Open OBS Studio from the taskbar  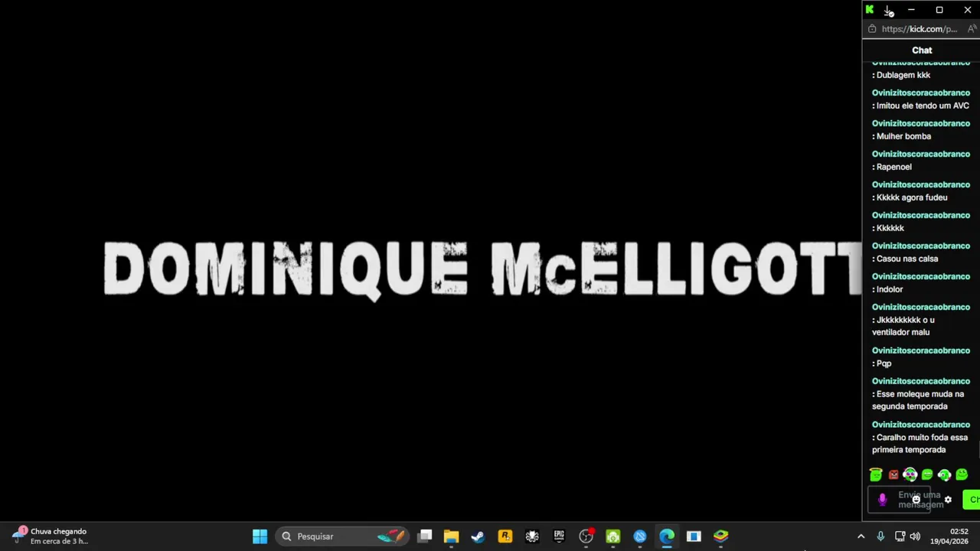(x=586, y=536)
